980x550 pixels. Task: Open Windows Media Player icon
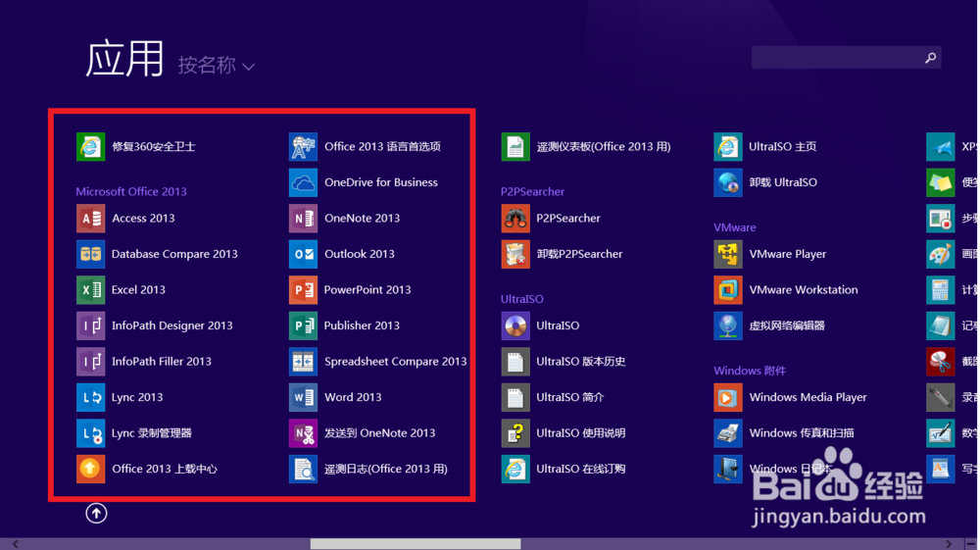[728, 397]
